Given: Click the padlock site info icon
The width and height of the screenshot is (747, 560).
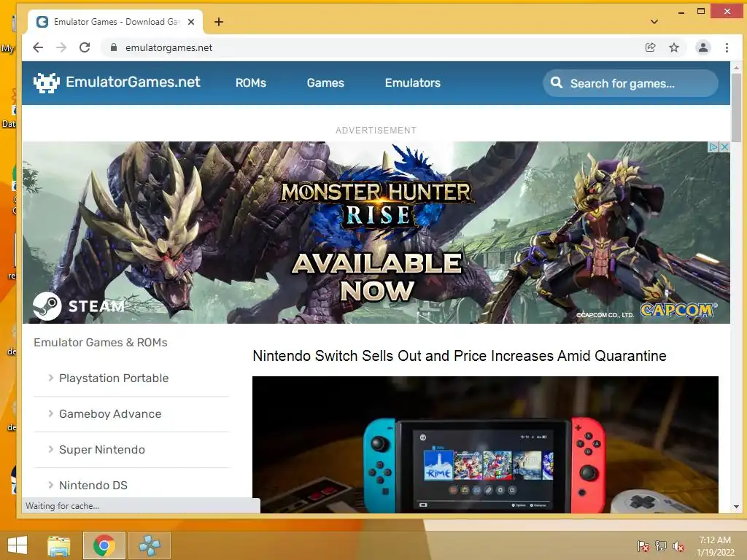Looking at the screenshot, I should (113, 47).
